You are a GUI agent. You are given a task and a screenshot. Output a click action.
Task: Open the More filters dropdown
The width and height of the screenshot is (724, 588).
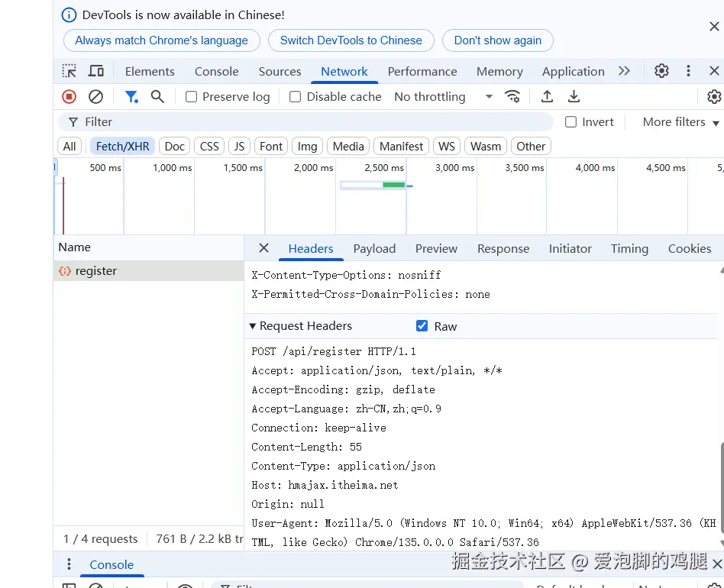[x=680, y=122]
